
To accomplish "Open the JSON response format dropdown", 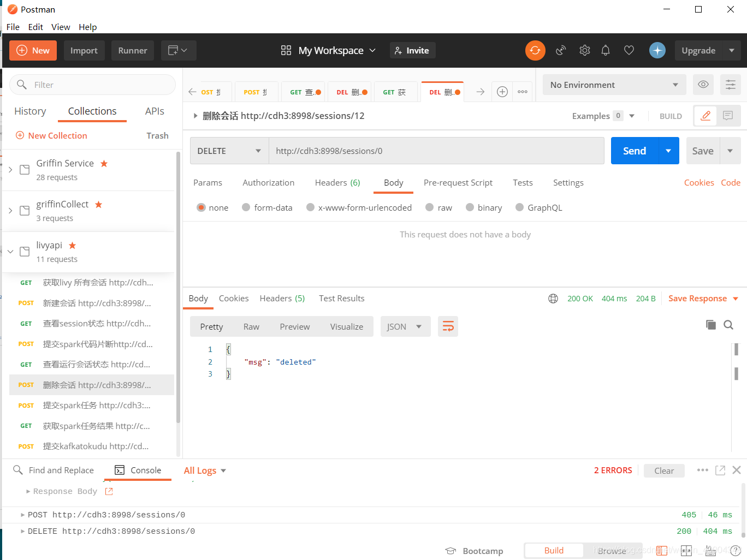I will 405,326.
